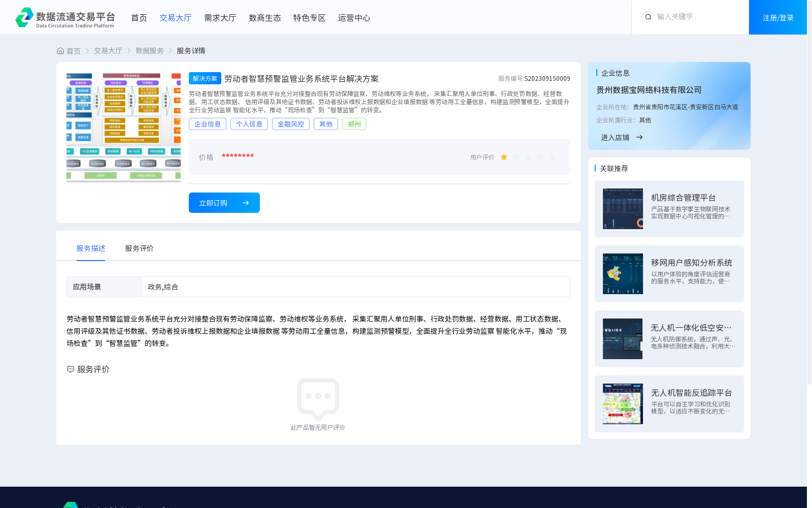Screen dimensions: 812x508
Task: Click the empty reviews speech bubble icon
Action: click(x=318, y=400)
